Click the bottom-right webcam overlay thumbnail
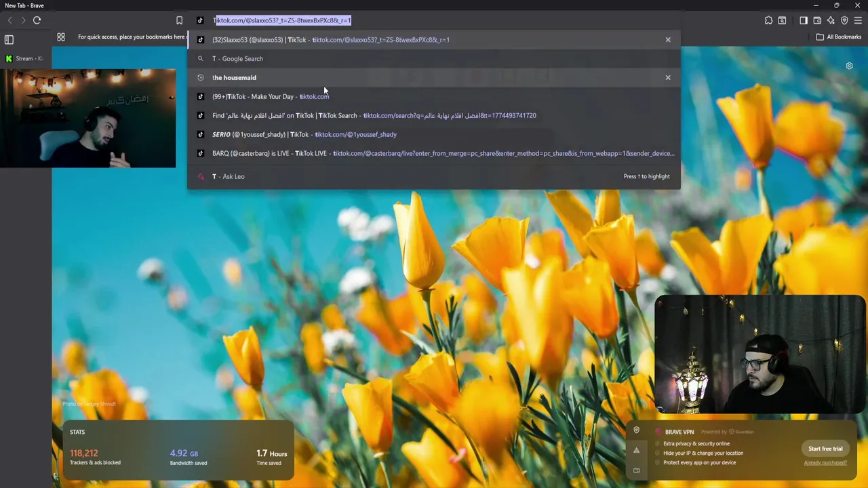 click(760, 354)
